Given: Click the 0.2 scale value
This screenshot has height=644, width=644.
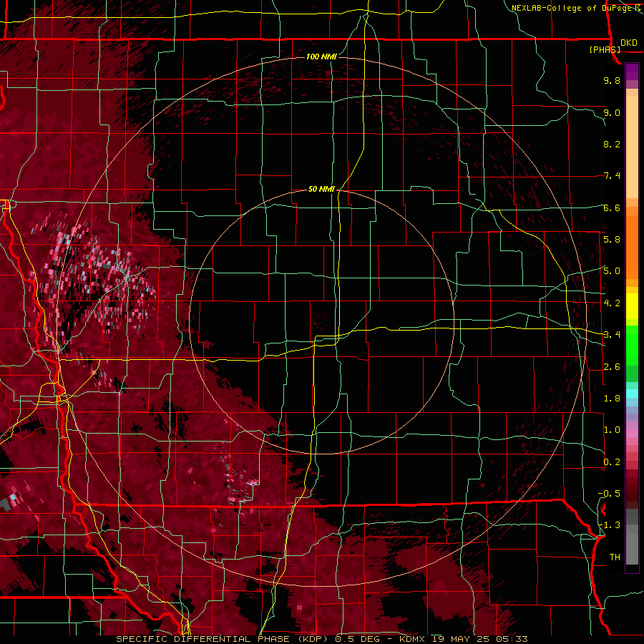Looking at the screenshot, I should tap(612, 462).
